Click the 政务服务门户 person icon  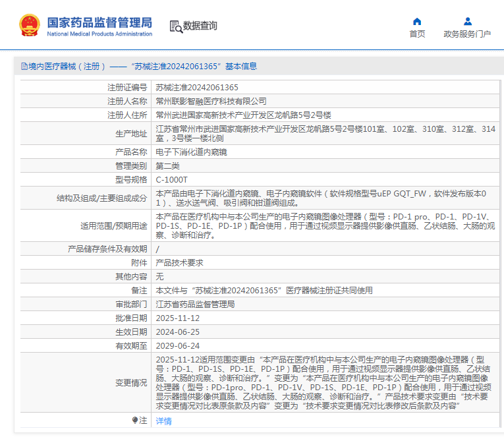pos(467,21)
